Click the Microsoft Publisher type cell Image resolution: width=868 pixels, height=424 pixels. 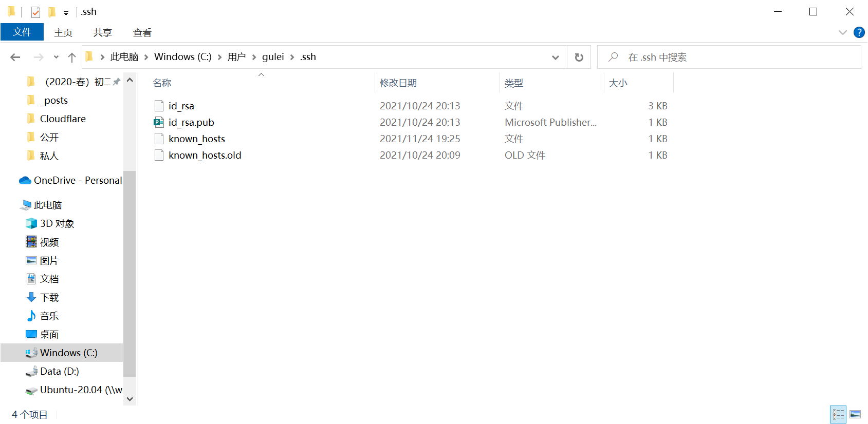click(550, 122)
